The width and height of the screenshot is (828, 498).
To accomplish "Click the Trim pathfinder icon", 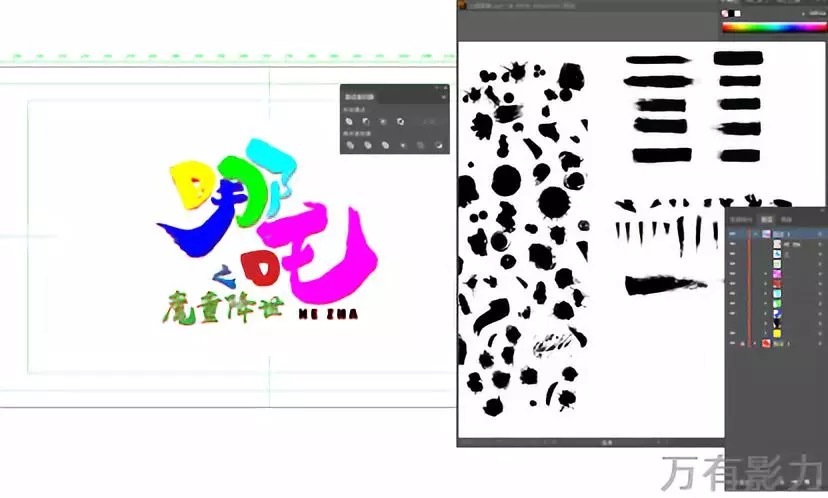I will tap(367, 145).
